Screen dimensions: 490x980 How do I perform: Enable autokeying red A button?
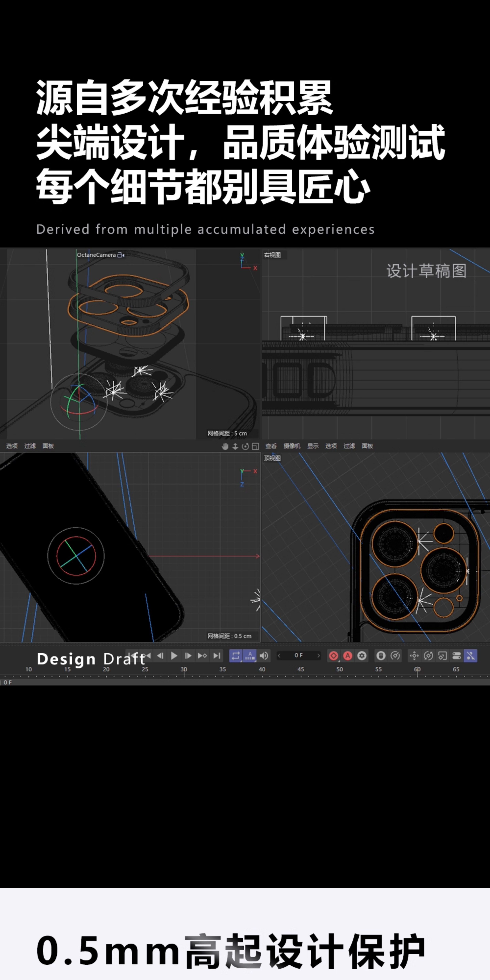348,656
